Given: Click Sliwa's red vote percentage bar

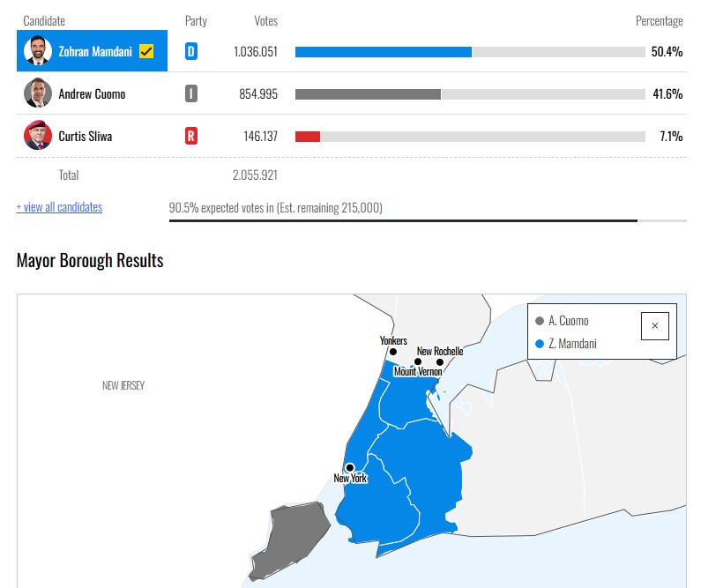Looking at the screenshot, I should pyautogui.click(x=308, y=137).
